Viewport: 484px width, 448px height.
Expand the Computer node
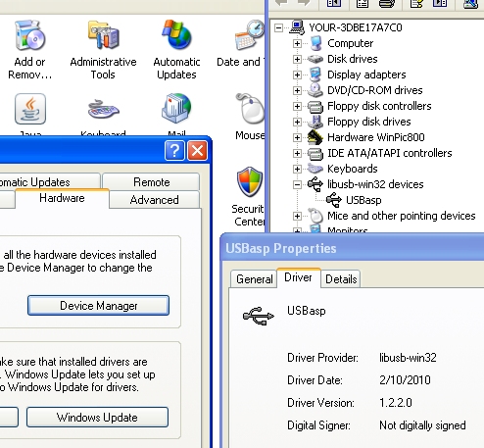pyautogui.click(x=297, y=43)
